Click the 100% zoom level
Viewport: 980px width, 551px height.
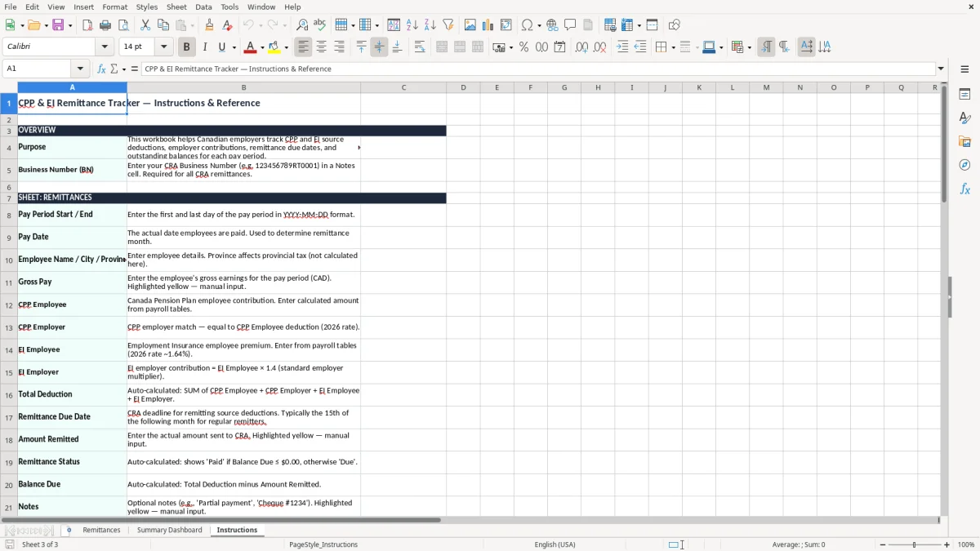966,544
